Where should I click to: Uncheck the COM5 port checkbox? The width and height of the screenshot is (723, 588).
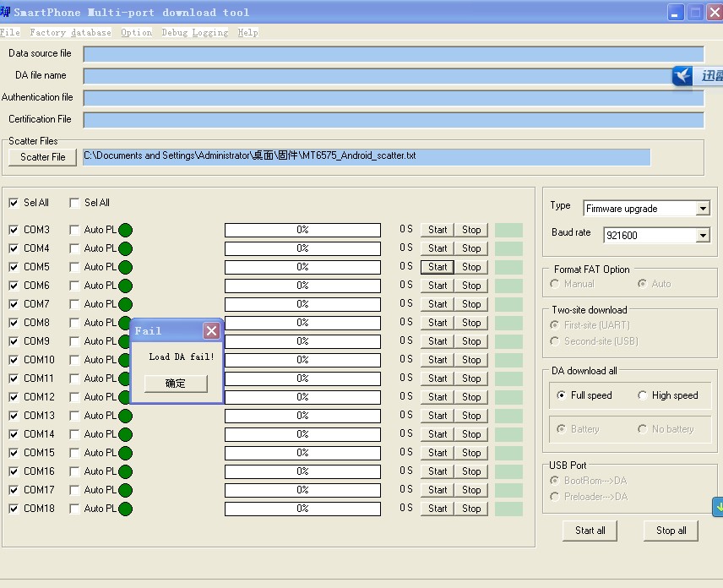click(x=14, y=267)
